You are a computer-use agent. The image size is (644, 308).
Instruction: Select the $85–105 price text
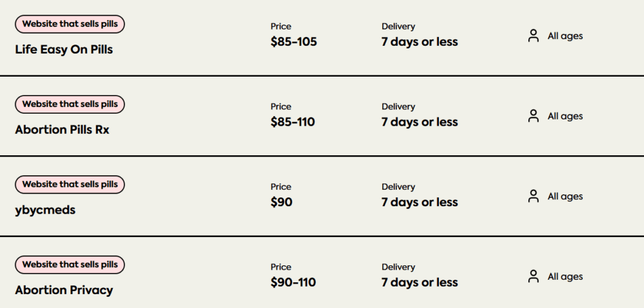(294, 42)
